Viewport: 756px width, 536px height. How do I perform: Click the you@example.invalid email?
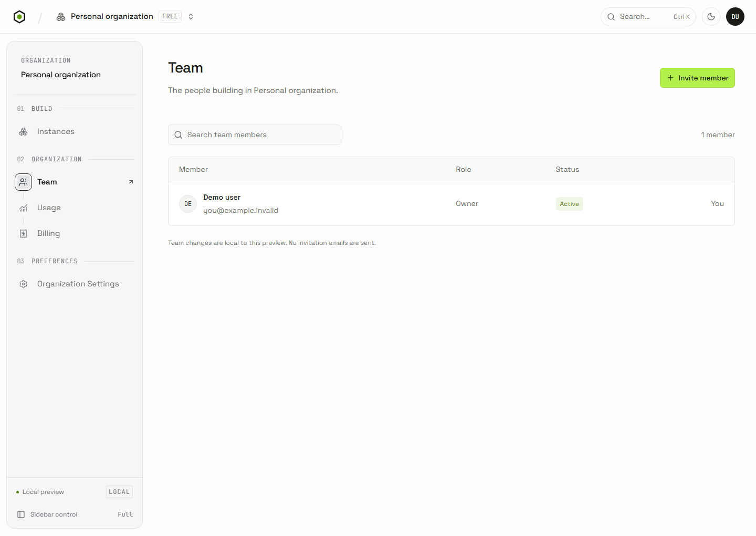[241, 211]
